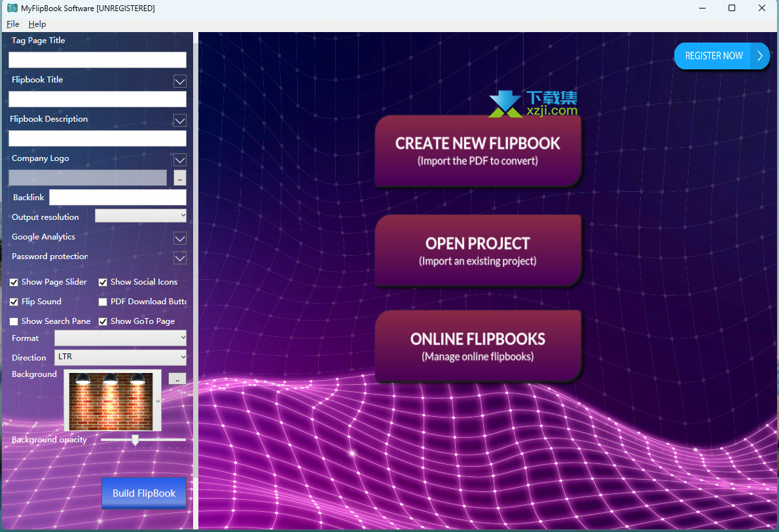Expand the Flipbook Title options chevron

[x=180, y=81]
